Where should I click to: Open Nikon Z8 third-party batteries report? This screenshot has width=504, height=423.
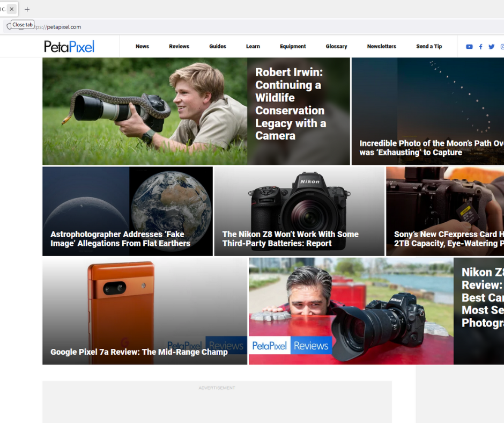[x=290, y=238]
